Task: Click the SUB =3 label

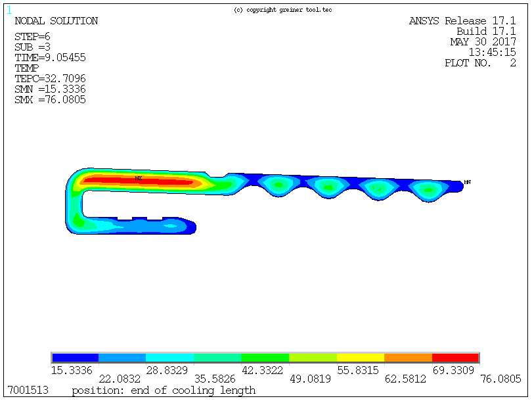Action: (x=32, y=47)
